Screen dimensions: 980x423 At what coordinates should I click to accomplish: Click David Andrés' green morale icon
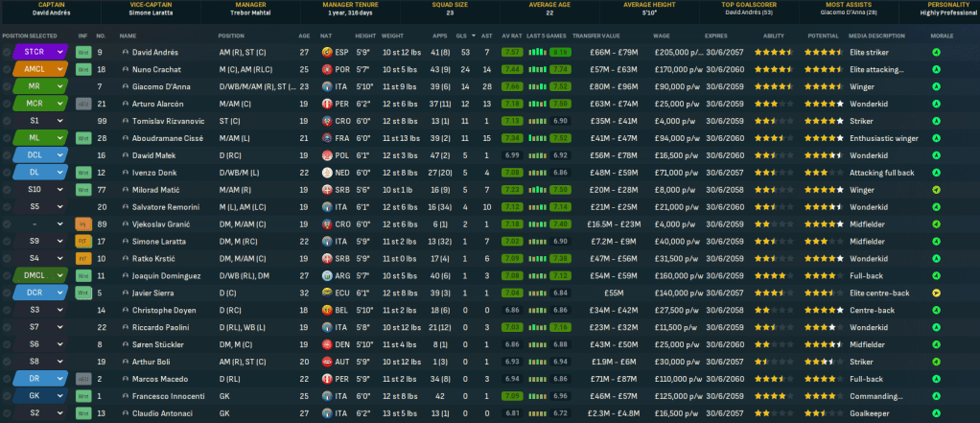tap(935, 52)
